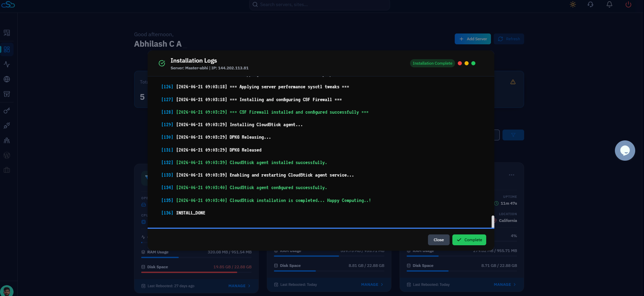Image resolution: width=644 pixels, height=296 pixels.
Task: Click the green Complete button
Action: coord(469,240)
